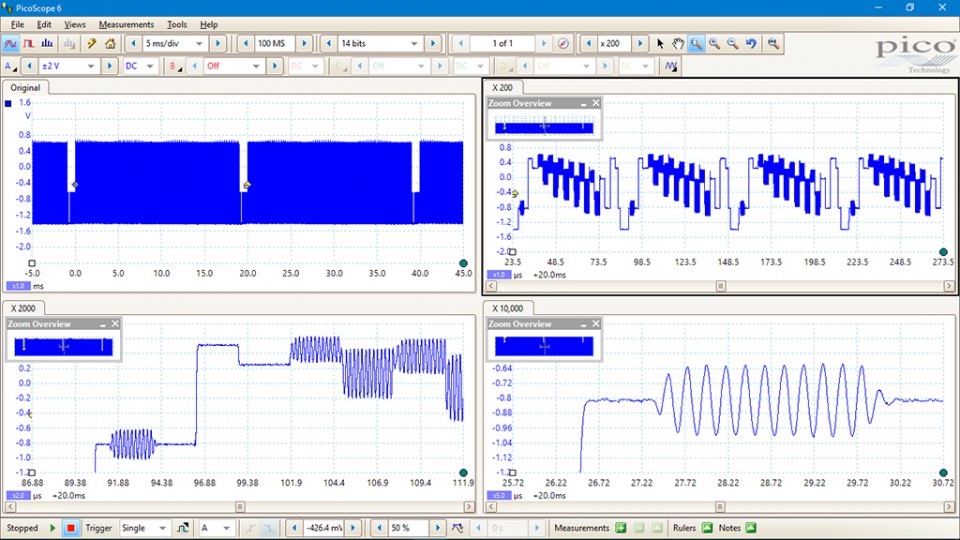
Task: Click the Undo zoom arrow icon
Action: (x=751, y=44)
